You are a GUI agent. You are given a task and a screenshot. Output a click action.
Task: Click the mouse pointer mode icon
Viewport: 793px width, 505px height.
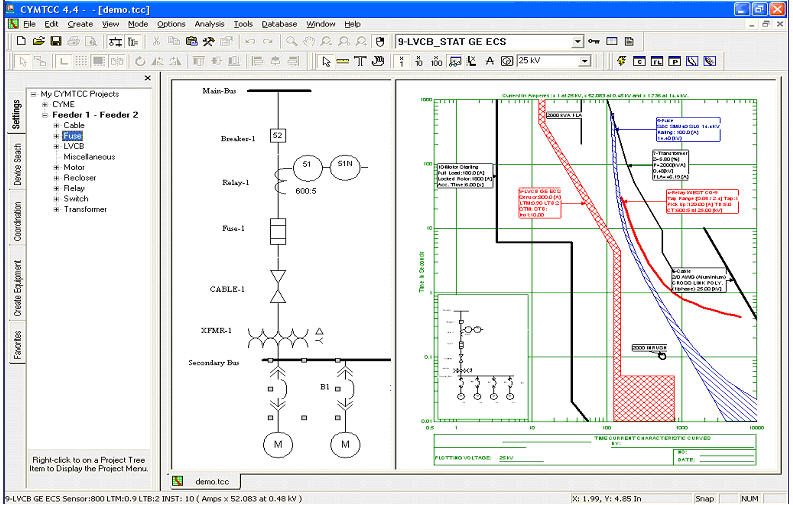click(x=380, y=41)
